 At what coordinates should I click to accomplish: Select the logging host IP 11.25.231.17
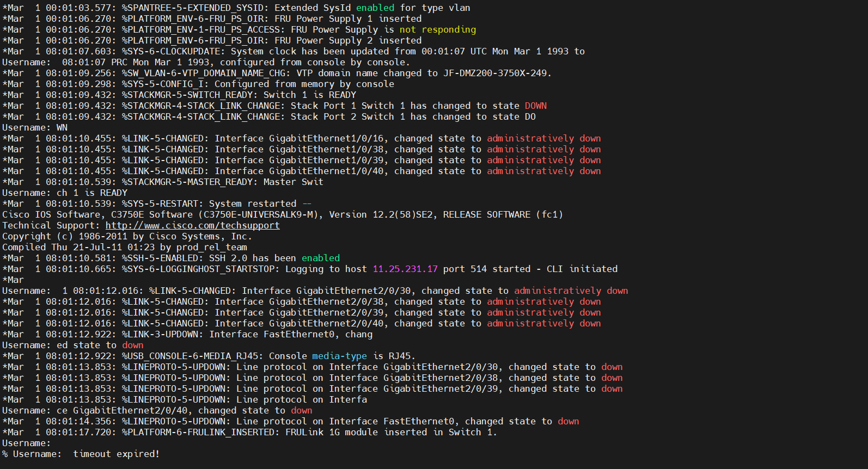(405, 269)
